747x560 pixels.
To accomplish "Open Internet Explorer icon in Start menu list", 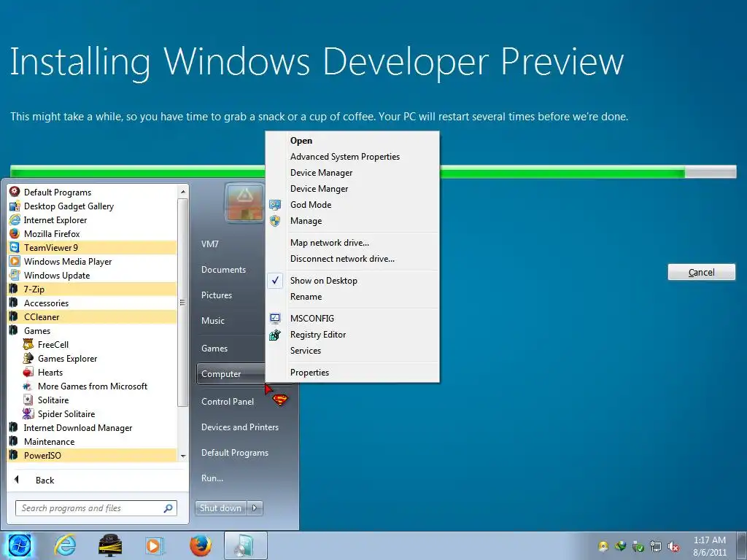I will [x=15, y=219].
